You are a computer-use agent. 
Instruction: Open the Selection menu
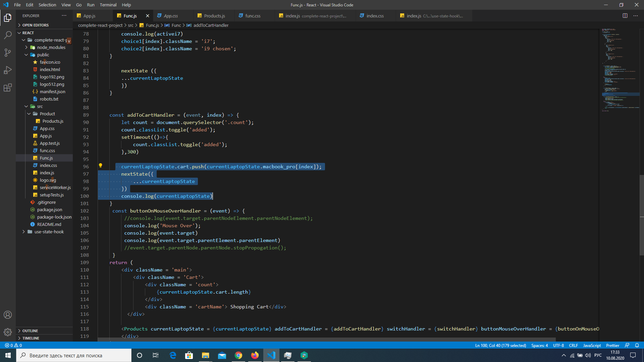[x=47, y=5]
